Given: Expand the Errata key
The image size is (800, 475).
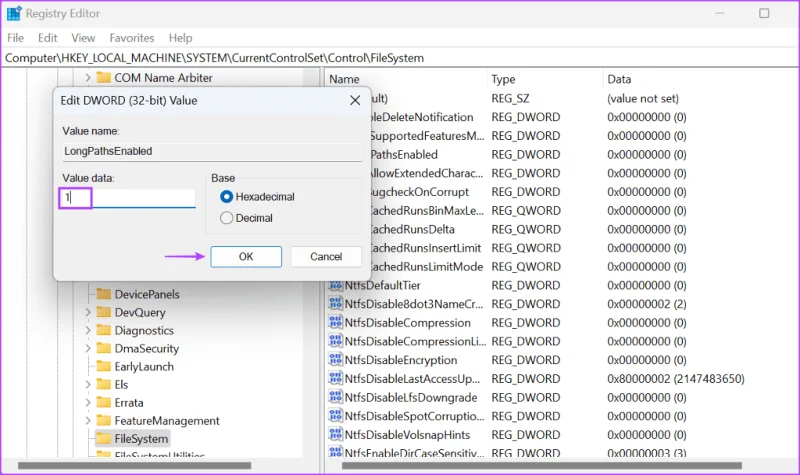Looking at the screenshot, I should coord(88,403).
